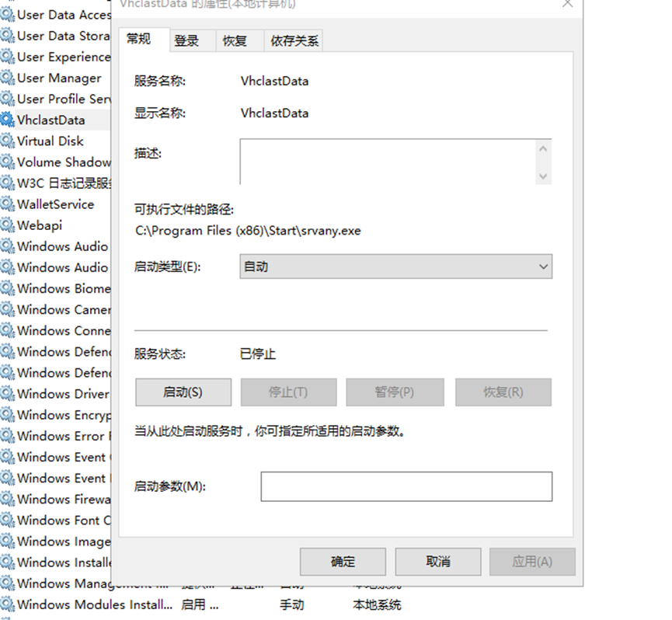The image size is (672, 620).
Task: Focus the 启动参数 input field
Action: 406,486
